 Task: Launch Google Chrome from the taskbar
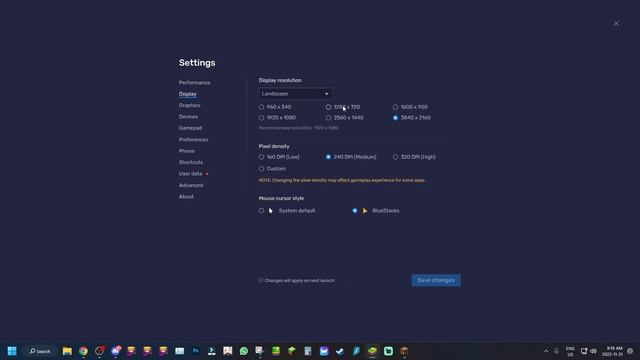83,351
